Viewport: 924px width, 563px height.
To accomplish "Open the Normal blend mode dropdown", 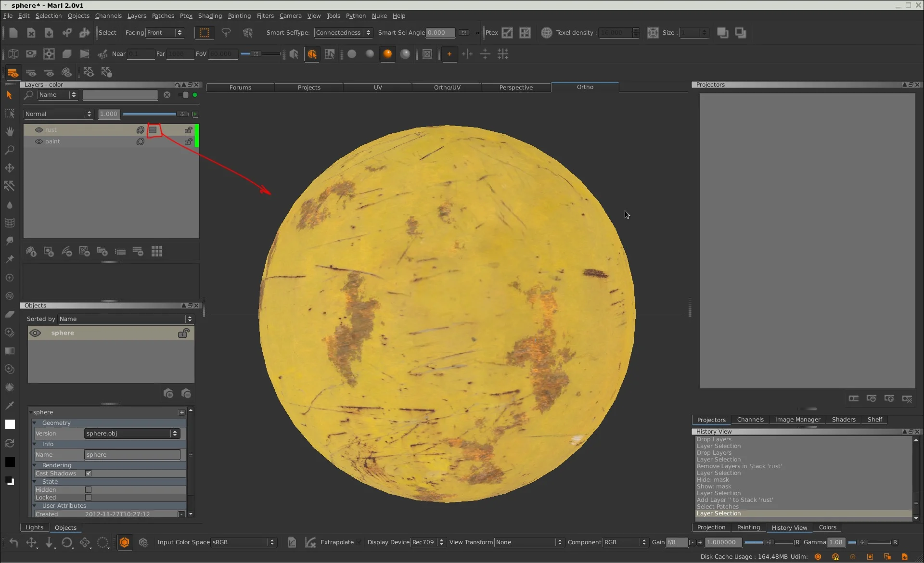I will [58, 114].
